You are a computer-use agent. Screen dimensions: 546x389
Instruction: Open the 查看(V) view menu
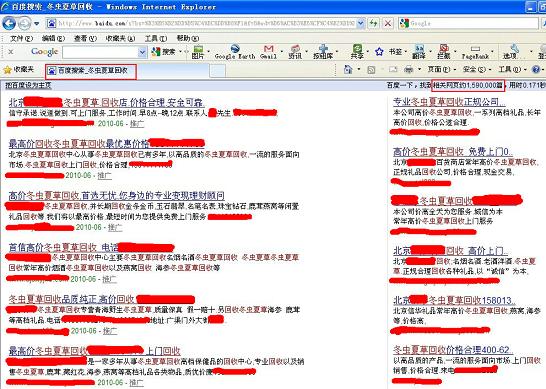85,38
